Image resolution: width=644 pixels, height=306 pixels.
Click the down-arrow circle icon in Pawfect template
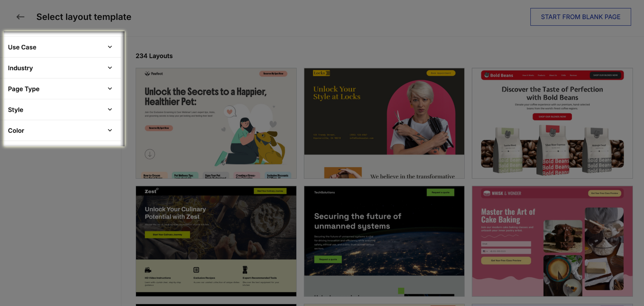(150, 154)
